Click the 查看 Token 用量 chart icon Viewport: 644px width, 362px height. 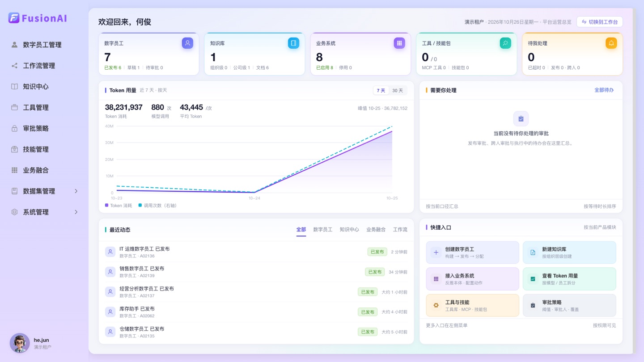point(533,279)
